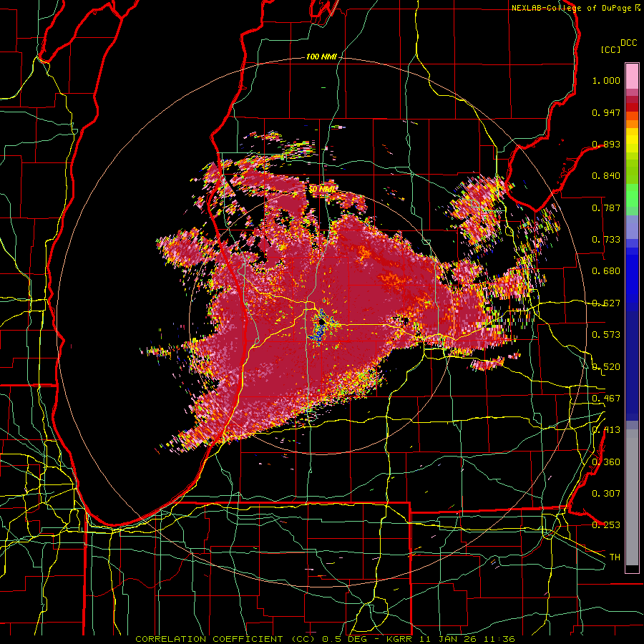Select the 0.467 value on the color scale
The width and height of the screenshot is (644, 644).
(x=606, y=399)
